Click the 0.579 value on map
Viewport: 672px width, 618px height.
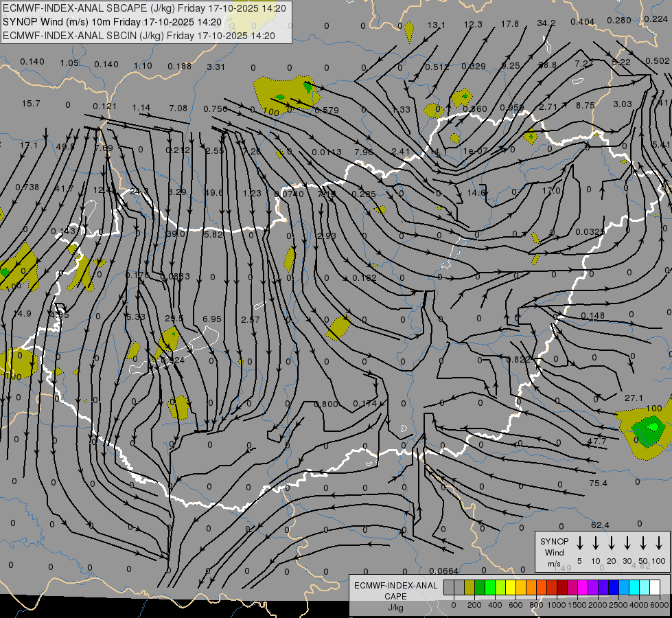(327, 111)
